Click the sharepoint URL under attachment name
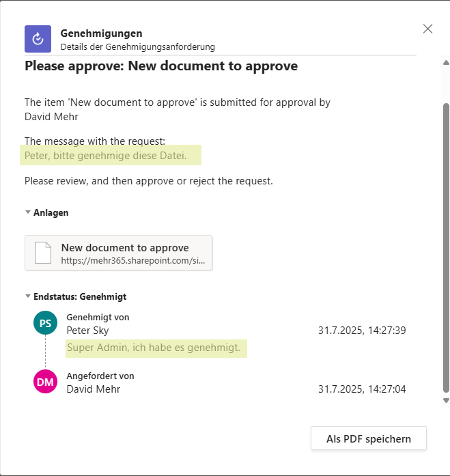 click(133, 260)
